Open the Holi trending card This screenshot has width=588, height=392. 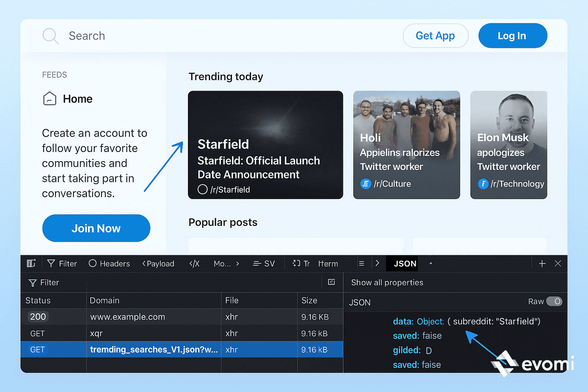(x=407, y=145)
